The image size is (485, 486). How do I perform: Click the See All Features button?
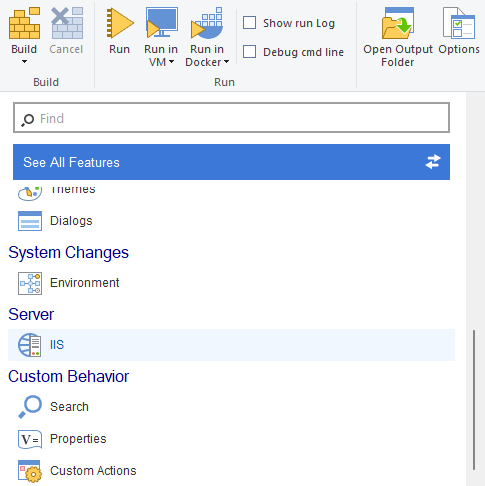click(231, 162)
